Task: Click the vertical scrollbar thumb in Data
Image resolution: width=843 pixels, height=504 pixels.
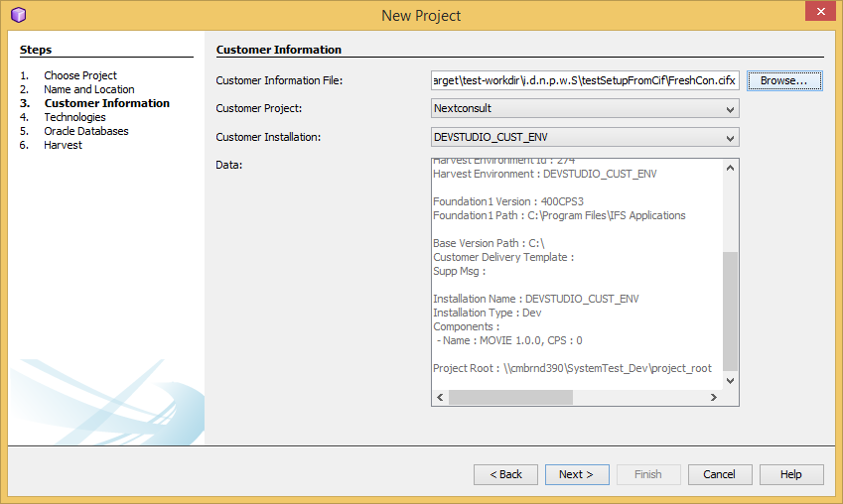Action: pos(731,310)
